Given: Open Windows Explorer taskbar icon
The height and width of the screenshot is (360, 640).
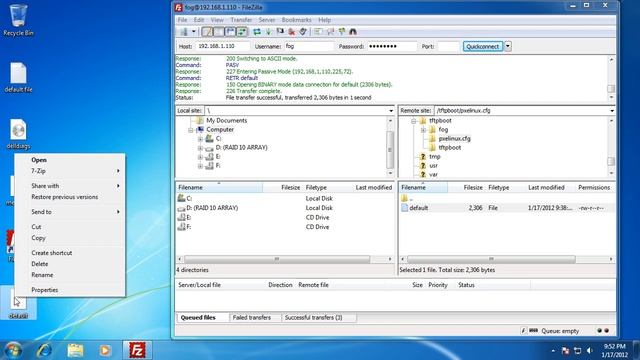Looking at the screenshot, I should pyautogui.click(x=75, y=350).
